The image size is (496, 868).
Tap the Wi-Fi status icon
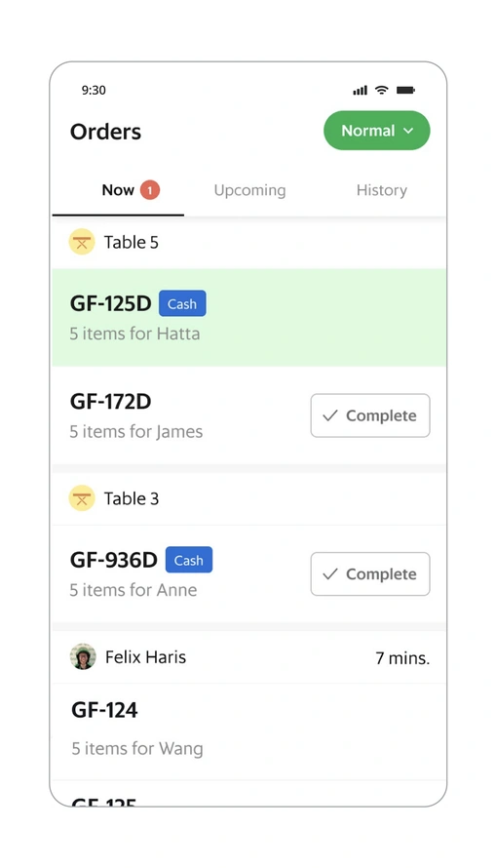pos(382,90)
